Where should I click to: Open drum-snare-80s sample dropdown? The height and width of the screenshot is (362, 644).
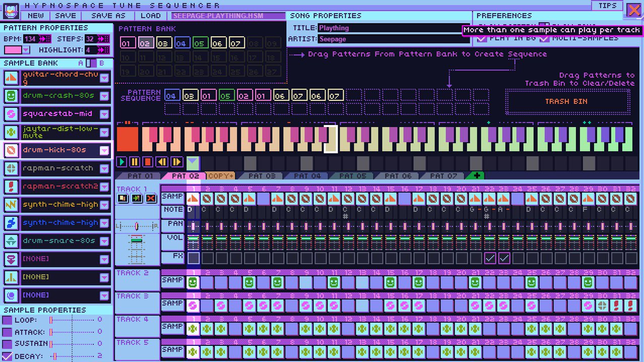click(104, 241)
